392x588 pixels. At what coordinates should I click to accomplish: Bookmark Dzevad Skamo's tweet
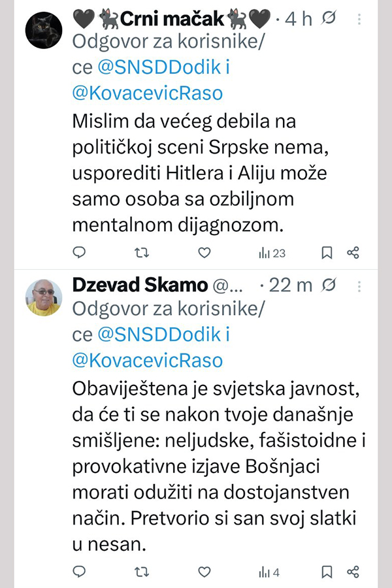click(x=328, y=572)
